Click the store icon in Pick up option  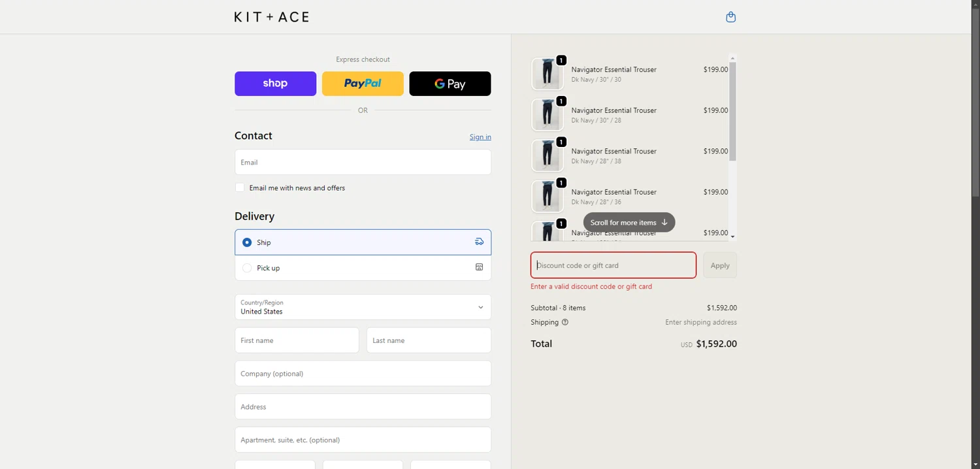click(x=479, y=267)
